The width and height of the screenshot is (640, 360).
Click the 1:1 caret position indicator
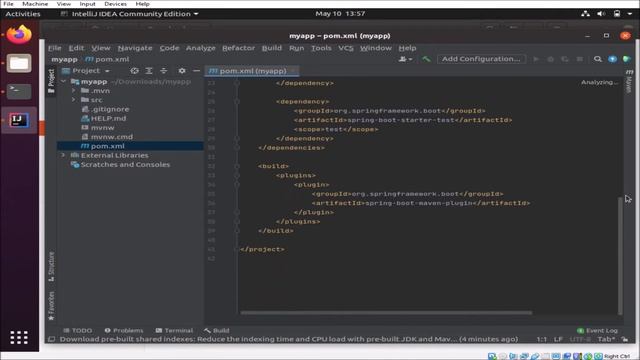pos(542,339)
